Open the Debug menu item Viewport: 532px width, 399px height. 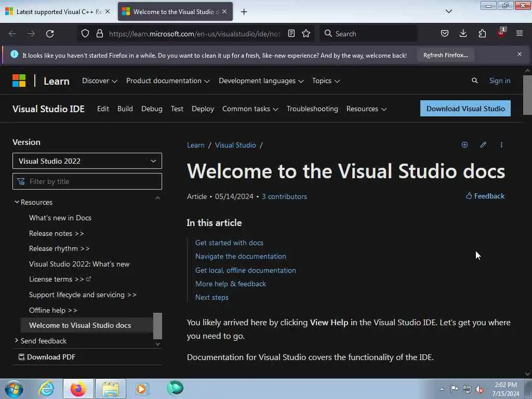point(152,109)
